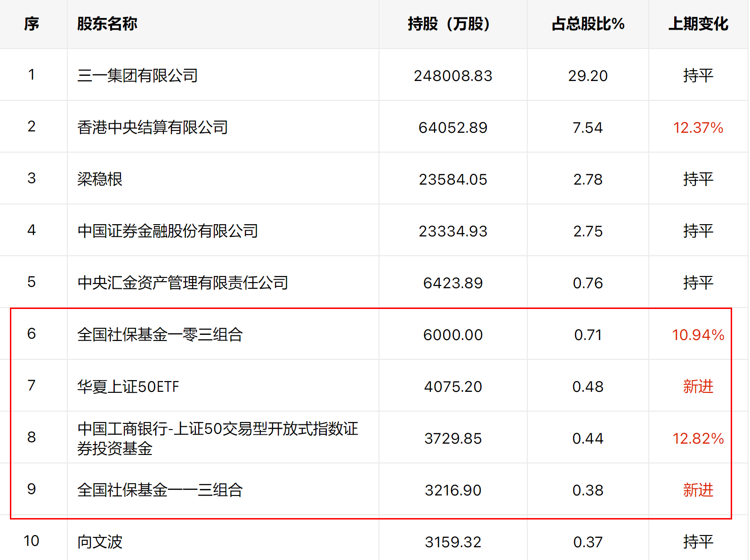Click holding value 3159.32

tap(453, 542)
